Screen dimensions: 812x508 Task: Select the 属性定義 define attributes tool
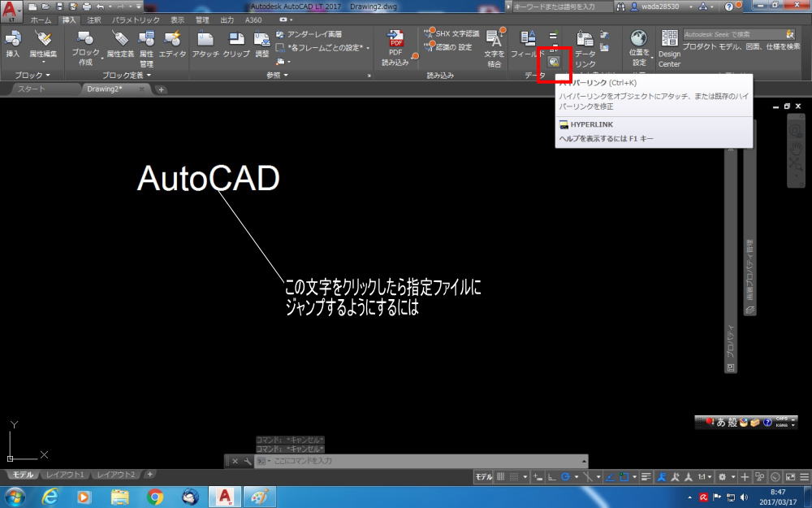tap(120, 44)
